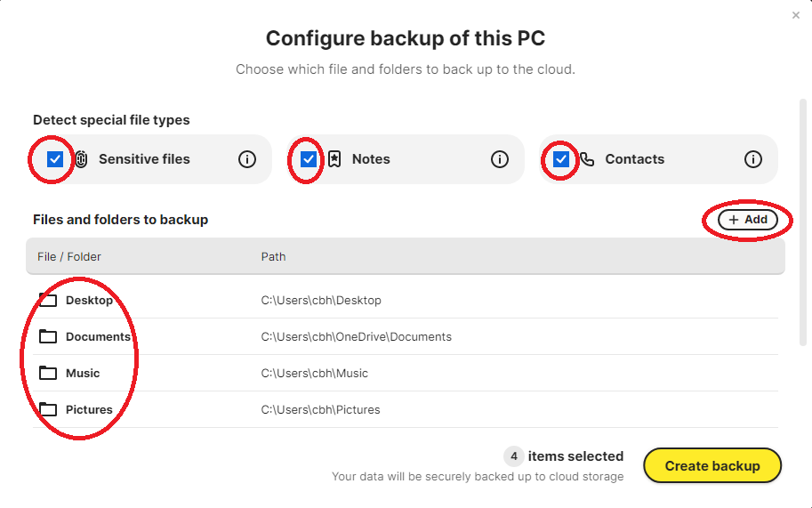This screenshot has width=812, height=508.
Task: Close the backup configuration dialog
Action: pos(796,15)
